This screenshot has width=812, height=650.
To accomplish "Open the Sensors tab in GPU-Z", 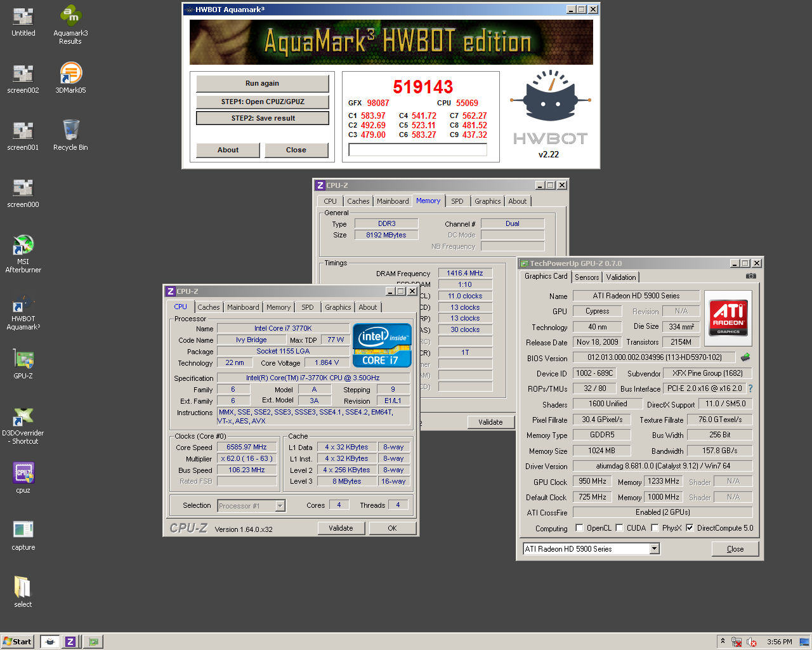I will click(587, 277).
